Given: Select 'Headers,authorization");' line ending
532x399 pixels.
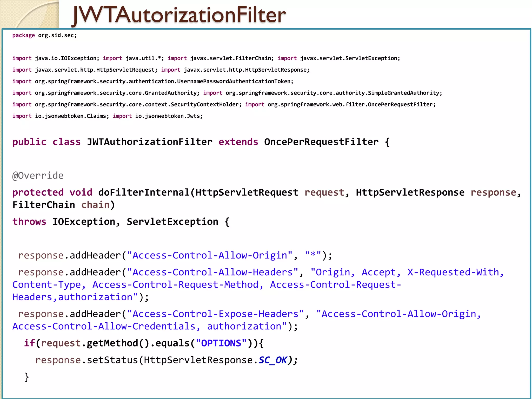Looking at the screenshot, I should pos(81,297).
